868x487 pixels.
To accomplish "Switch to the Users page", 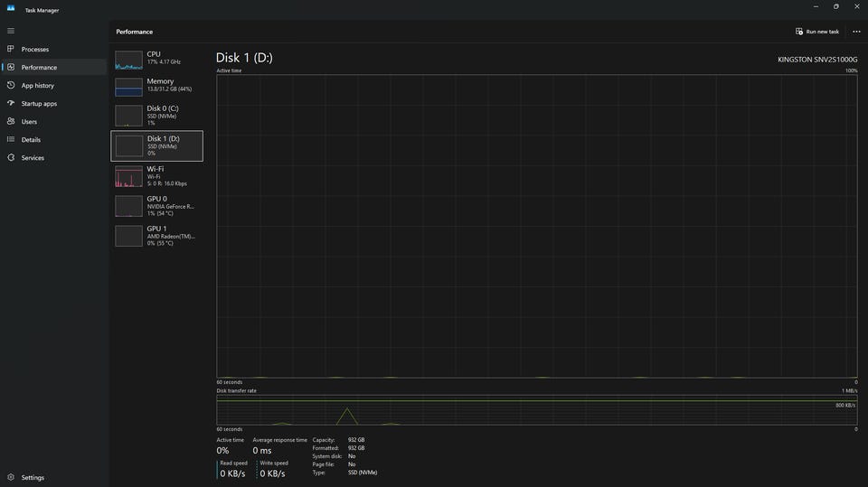I will click(53, 122).
